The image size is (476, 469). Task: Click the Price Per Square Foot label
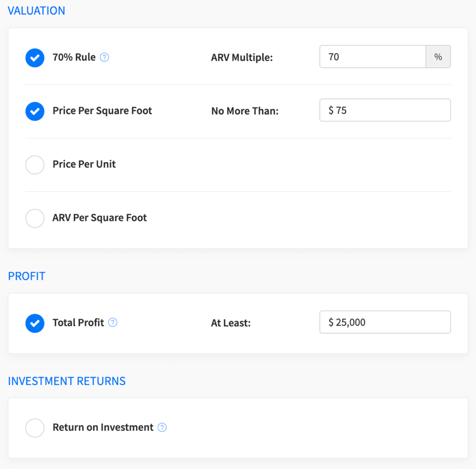pos(102,111)
